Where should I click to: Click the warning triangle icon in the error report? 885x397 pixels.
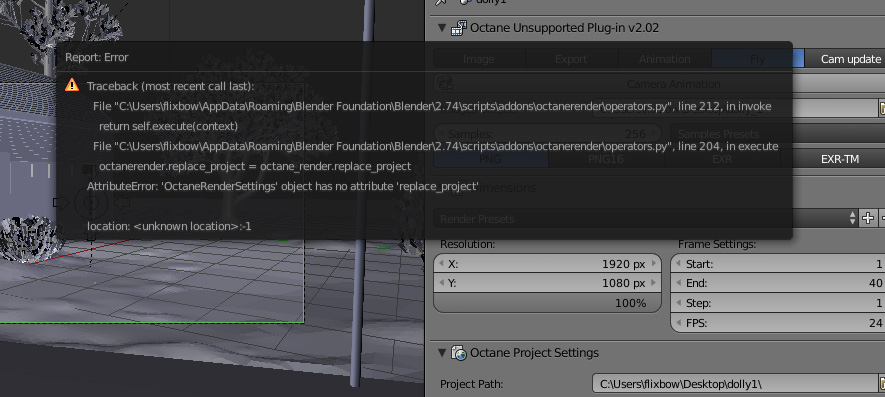coord(72,85)
